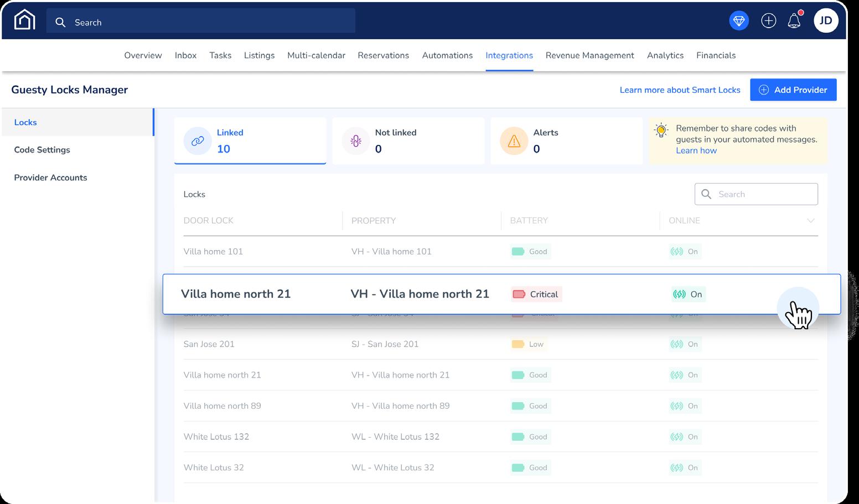This screenshot has height=504, width=859.
Task: Sort by the DOOR LOCK column header
Action: [208, 221]
